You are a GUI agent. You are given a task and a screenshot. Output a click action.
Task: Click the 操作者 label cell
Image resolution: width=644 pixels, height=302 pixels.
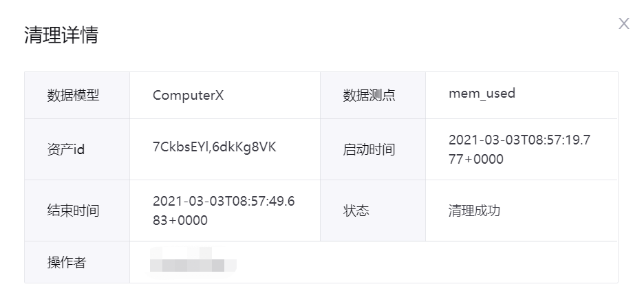click(67, 262)
